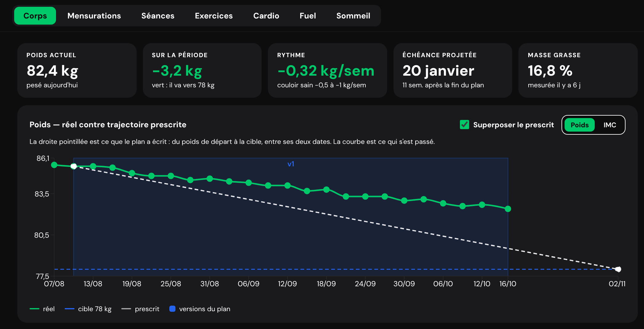Uncheck Superposer le prescrit checkbox
This screenshot has width=644, height=329.
pyautogui.click(x=465, y=125)
